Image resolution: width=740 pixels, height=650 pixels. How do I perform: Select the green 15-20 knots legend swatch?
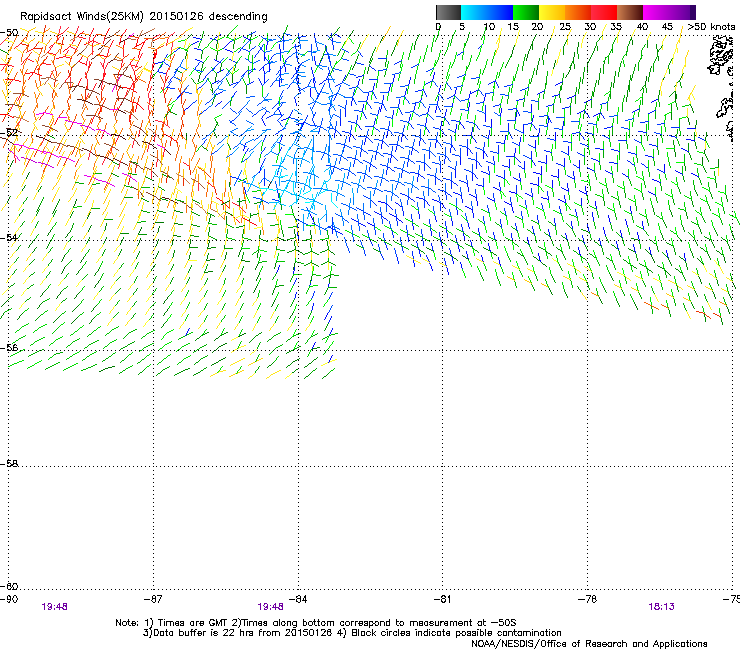tap(526, 12)
